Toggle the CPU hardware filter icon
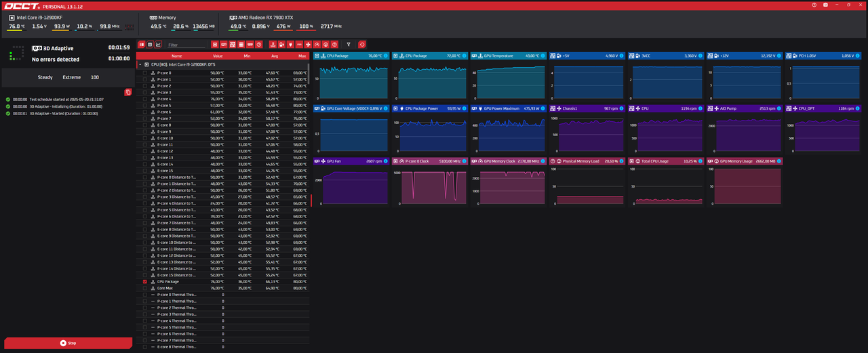Image resolution: width=868 pixels, height=353 pixels. pos(214,45)
